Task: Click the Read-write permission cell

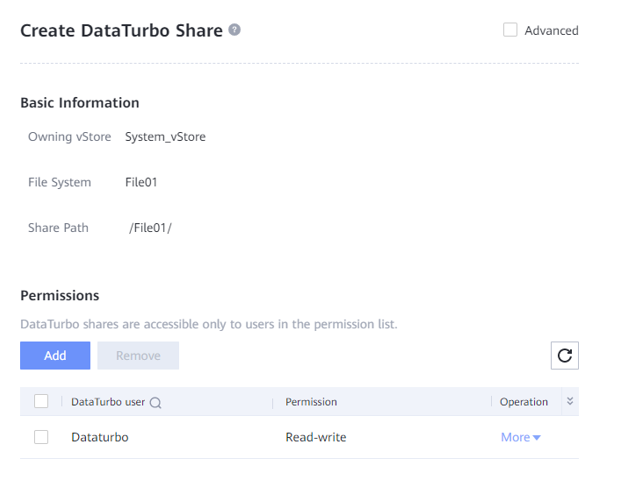Action: click(x=316, y=437)
